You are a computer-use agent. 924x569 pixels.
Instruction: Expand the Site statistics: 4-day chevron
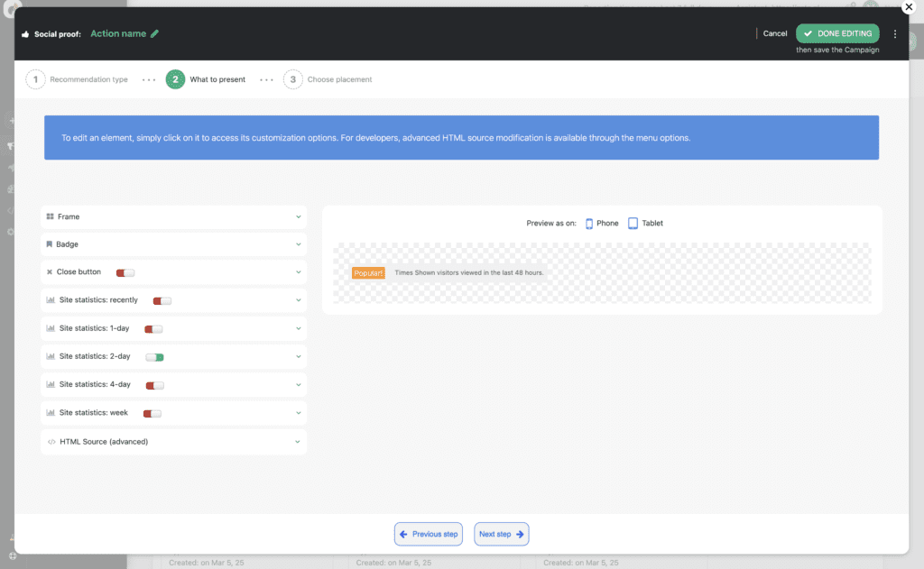(x=298, y=385)
